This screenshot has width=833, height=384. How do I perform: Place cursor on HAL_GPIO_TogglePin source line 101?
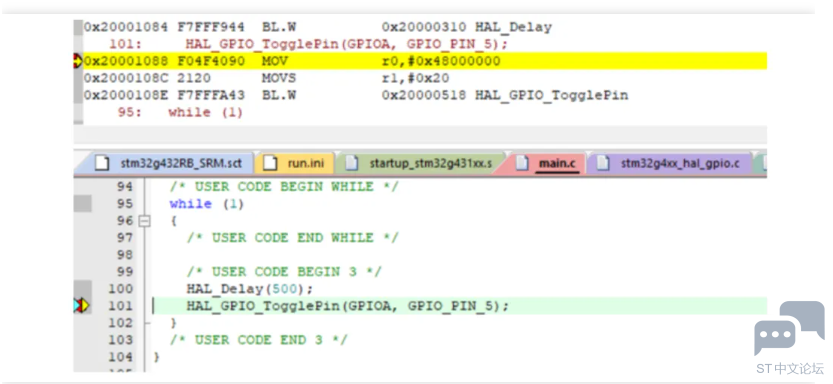(347, 306)
